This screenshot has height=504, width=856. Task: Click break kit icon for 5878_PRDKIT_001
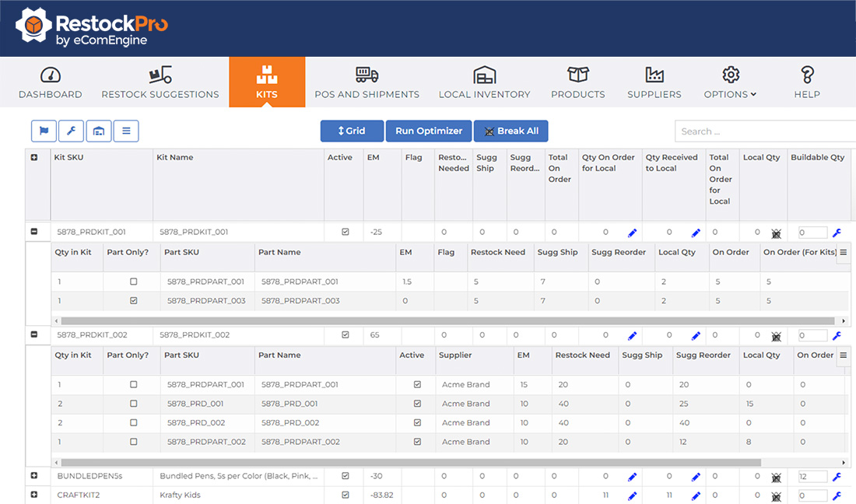[775, 233]
